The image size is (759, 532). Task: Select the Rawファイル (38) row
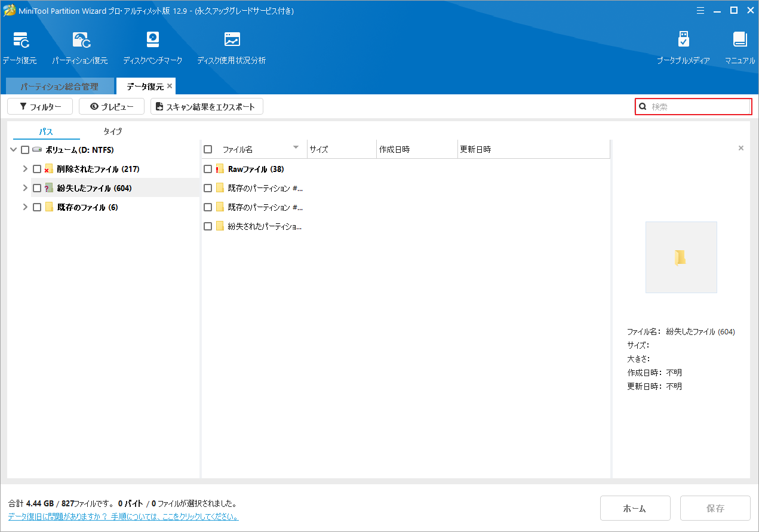coord(406,169)
